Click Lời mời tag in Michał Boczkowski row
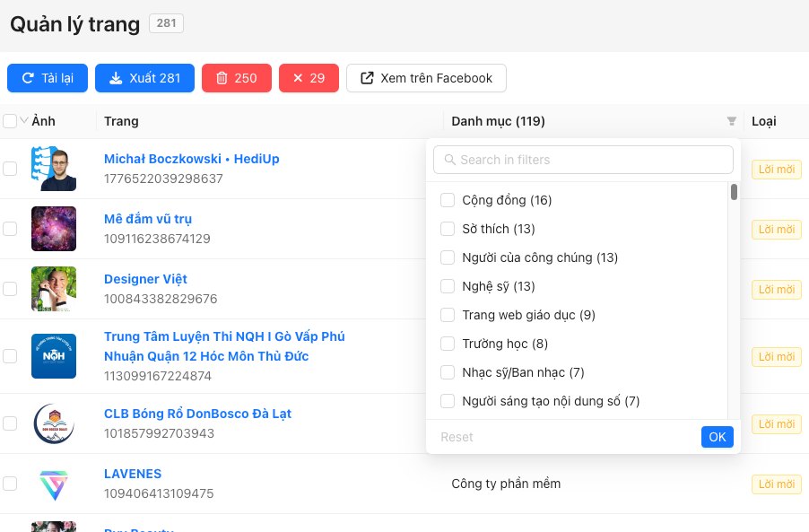Image resolution: width=809 pixels, height=532 pixels. pos(777,170)
